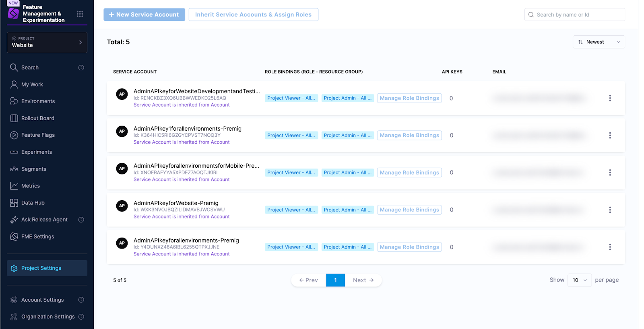Open Rollout Board from sidebar
This screenshot has height=329, width=644.
[x=37, y=118]
